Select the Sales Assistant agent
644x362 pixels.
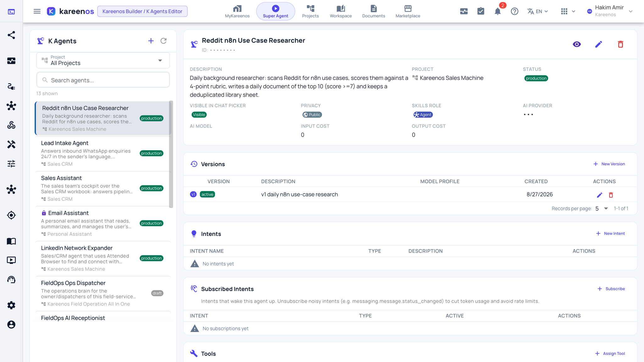(103, 188)
